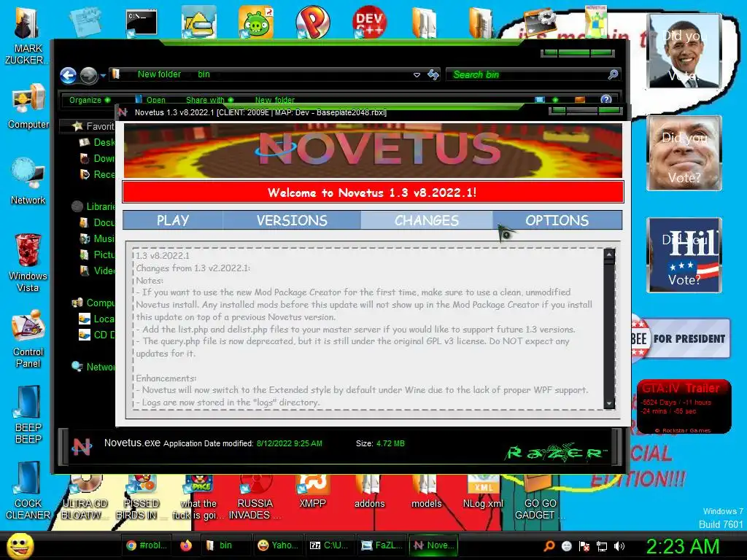Click the Obama Did you Vote gadget

pyautogui.click(x=684, y=51)
